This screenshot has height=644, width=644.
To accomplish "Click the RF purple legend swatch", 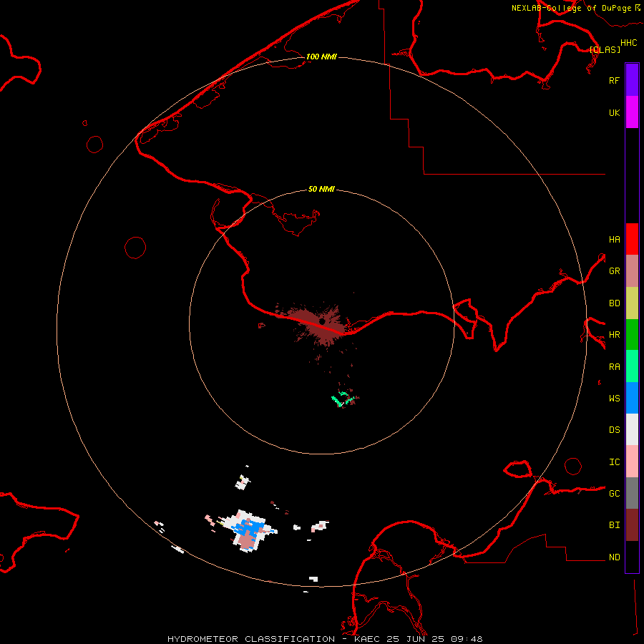I will click(632, 80).
